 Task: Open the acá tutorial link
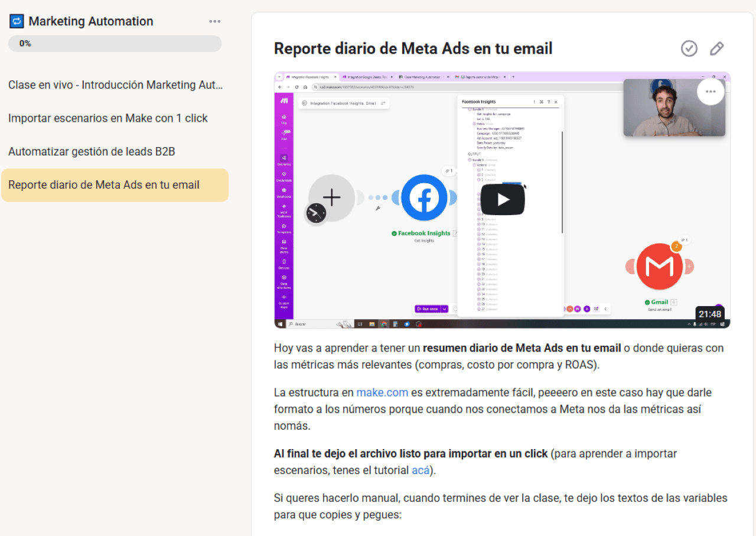point(421,470)
